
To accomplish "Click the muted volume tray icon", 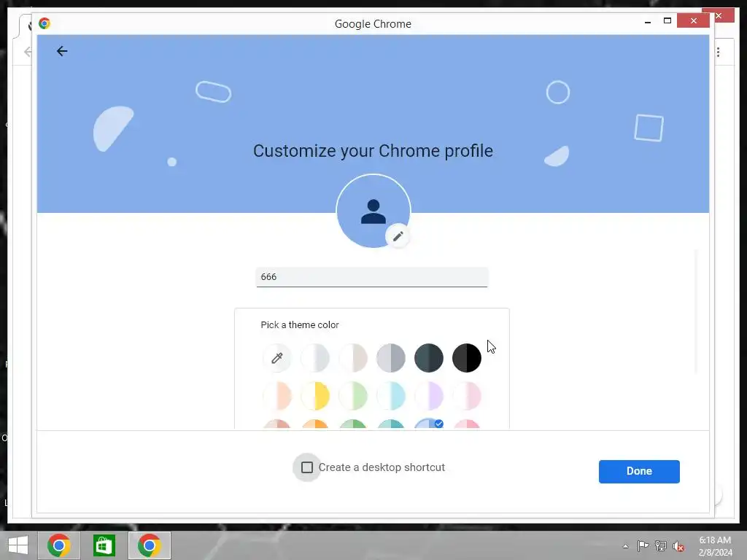I will (678, 546).
